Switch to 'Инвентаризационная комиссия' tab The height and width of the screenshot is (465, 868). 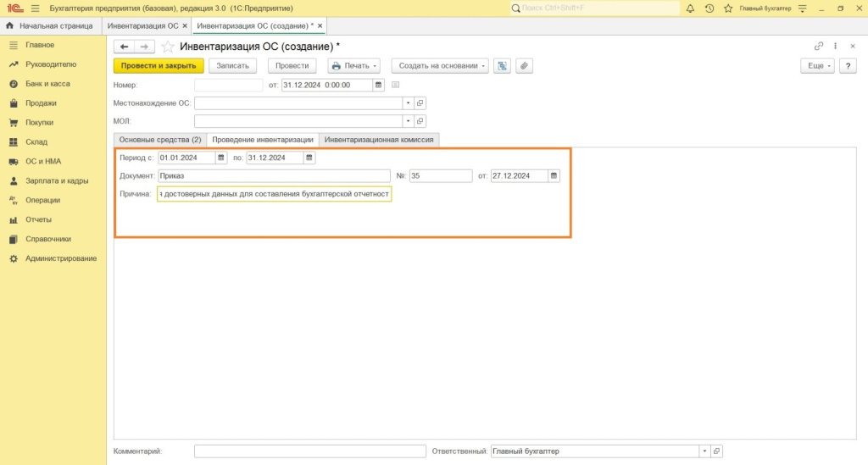379,140
